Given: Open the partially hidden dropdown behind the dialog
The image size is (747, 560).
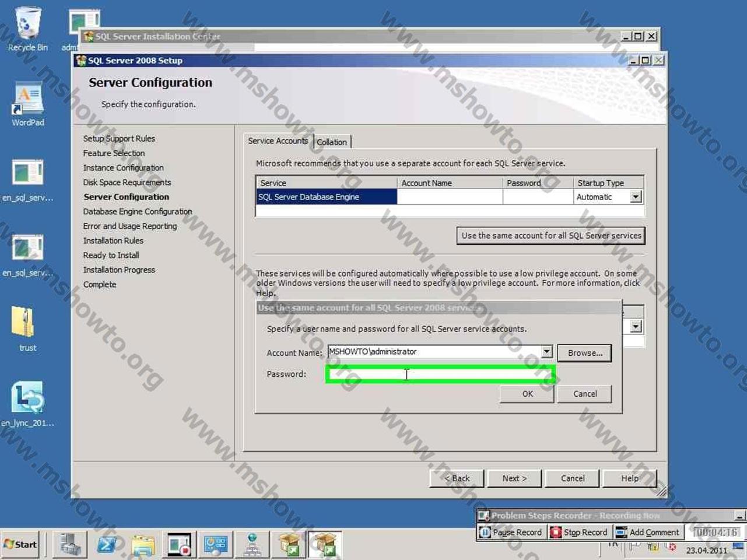Looking at the screenshot, I should pyautogui.click(x=636, y=327).
